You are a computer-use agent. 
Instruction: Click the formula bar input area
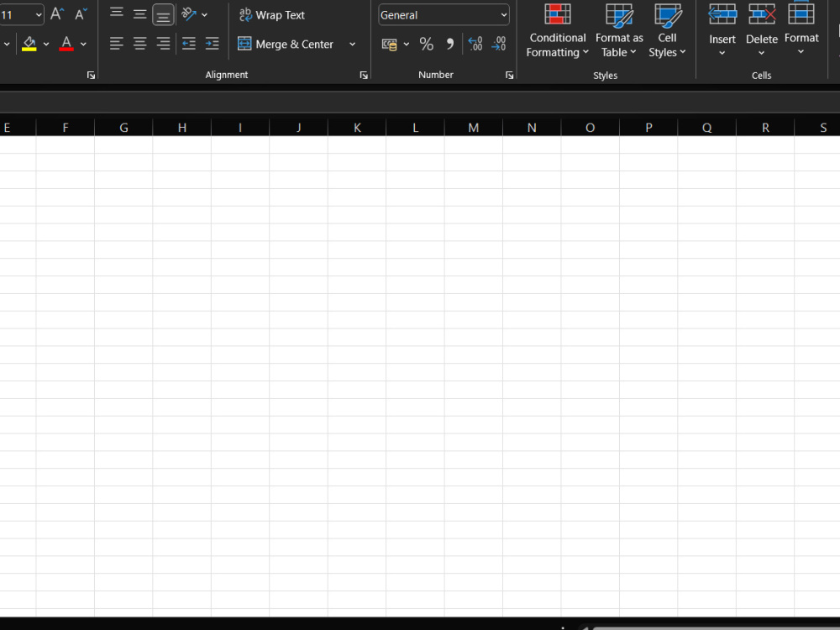[x=420, y=102]
